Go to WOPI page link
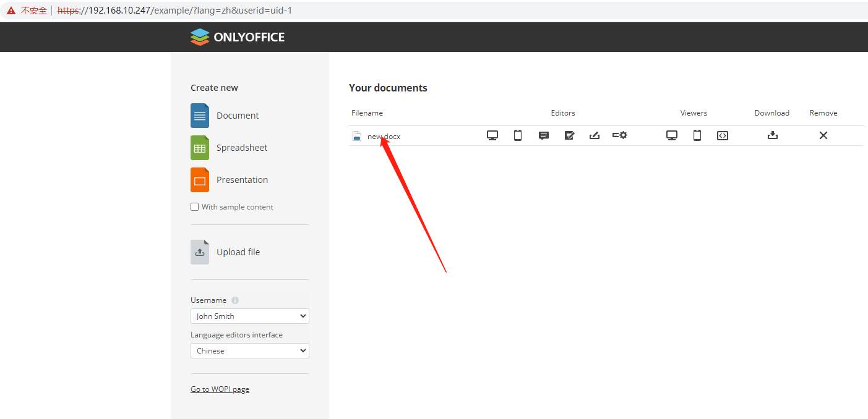 point(220,389)
